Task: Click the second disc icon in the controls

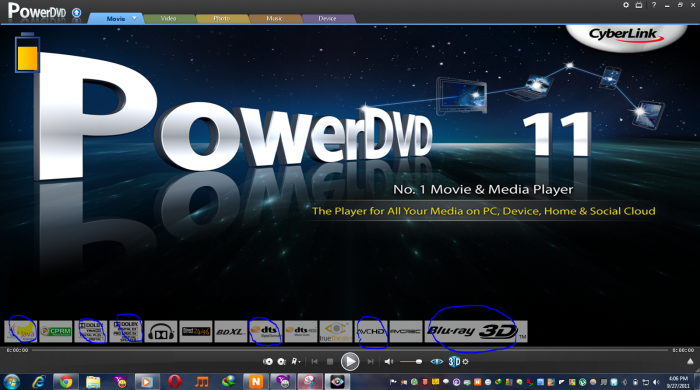Action: point(282,361)
